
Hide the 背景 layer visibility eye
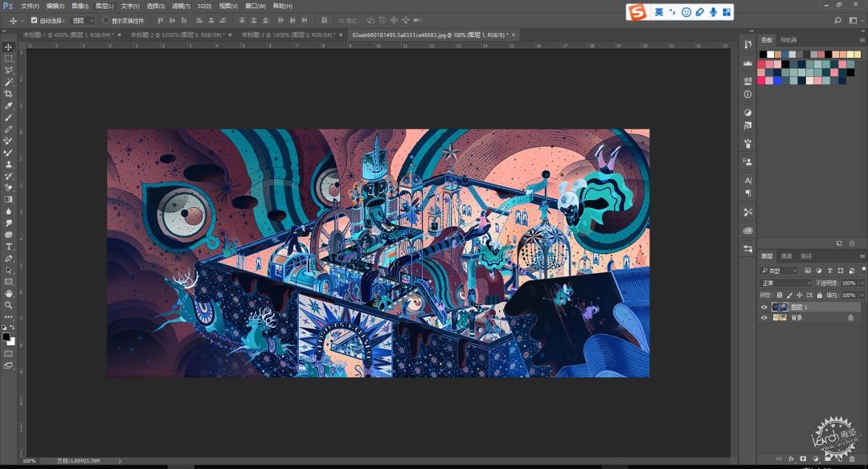(764, 317)
